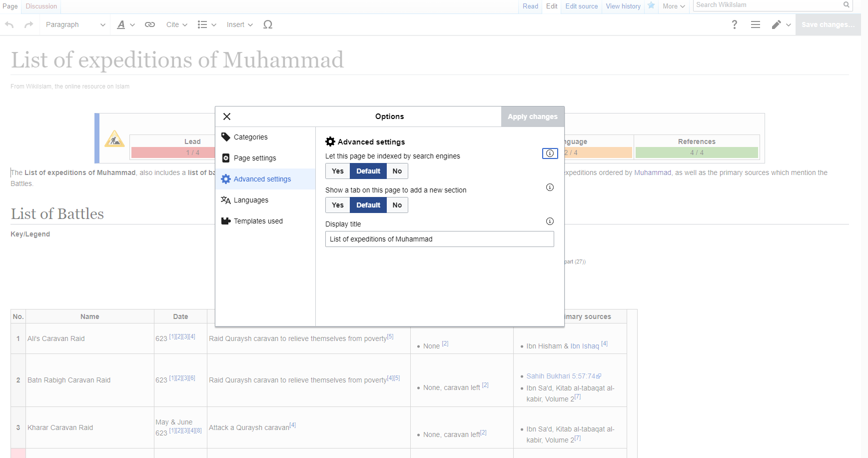Screen dimensions: 868x458
Task: Open the View history link
Action: click(623, 6)
